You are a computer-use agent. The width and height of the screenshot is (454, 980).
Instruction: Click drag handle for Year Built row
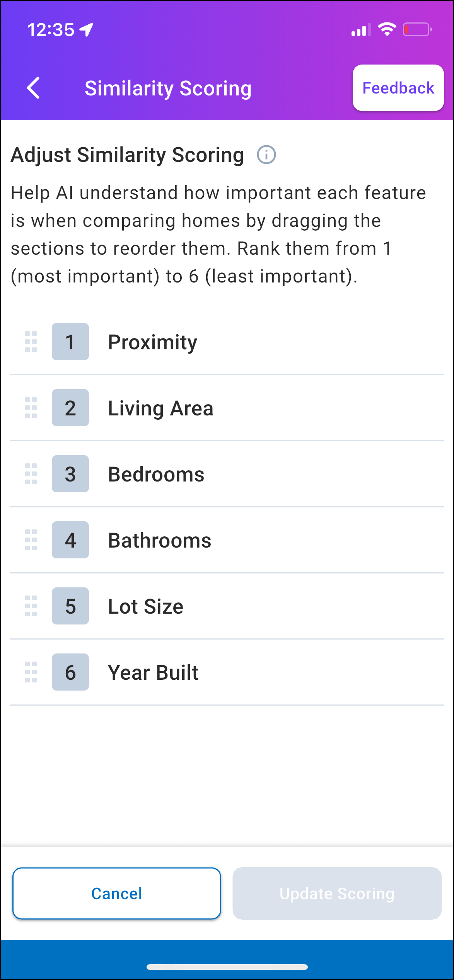click(31, 672)
